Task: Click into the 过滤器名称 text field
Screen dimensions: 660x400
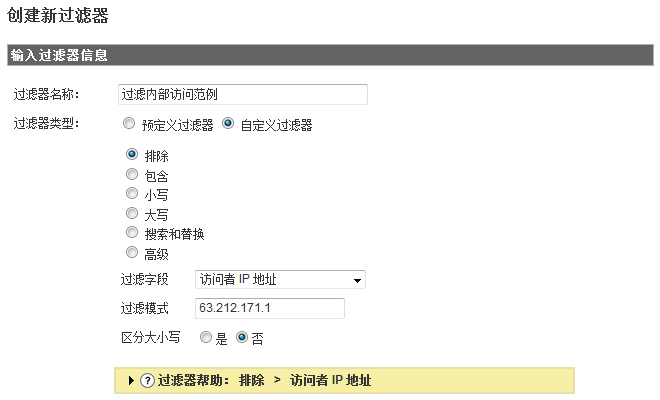Action: (242, 95)
